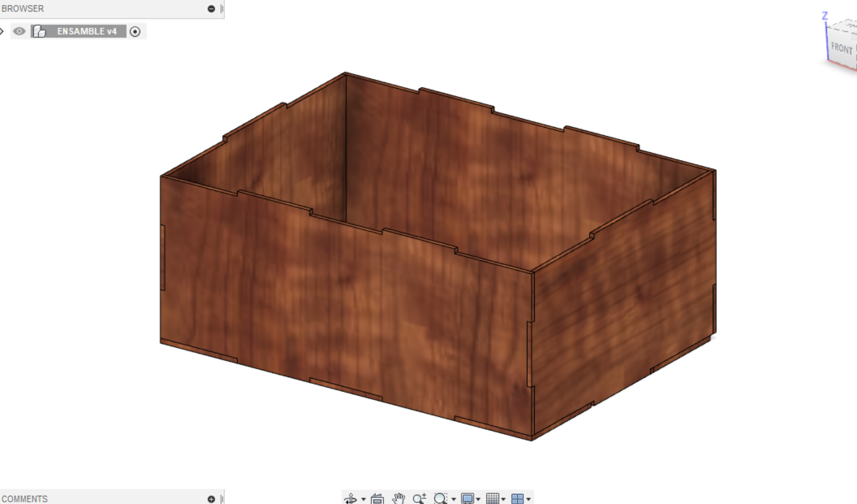Expand the ENSAMBLE v4 tree node
Screen dimensions: 857x504
[x=2, y=31]
